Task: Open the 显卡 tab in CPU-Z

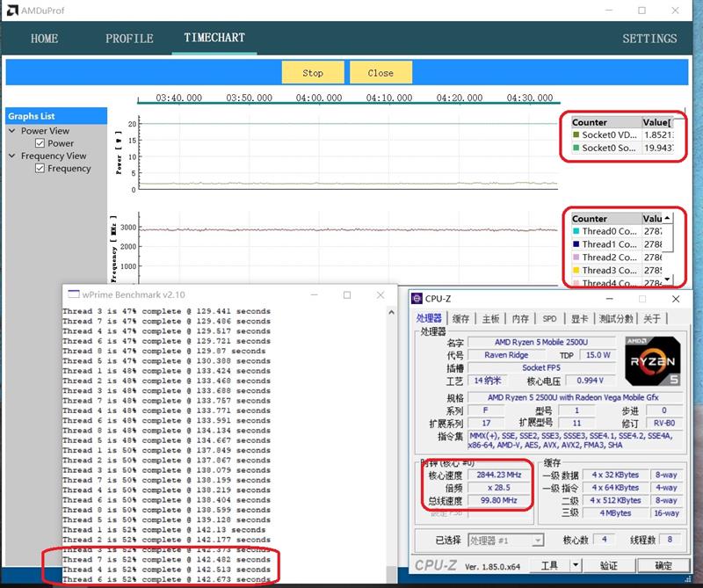Action: (x=579, y=318)
